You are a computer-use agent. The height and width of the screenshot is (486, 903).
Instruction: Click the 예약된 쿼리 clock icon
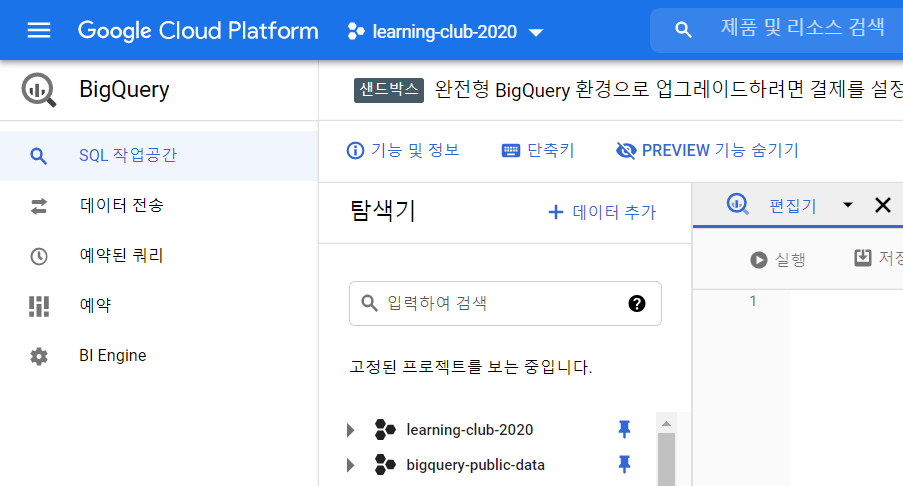[39, 256]
